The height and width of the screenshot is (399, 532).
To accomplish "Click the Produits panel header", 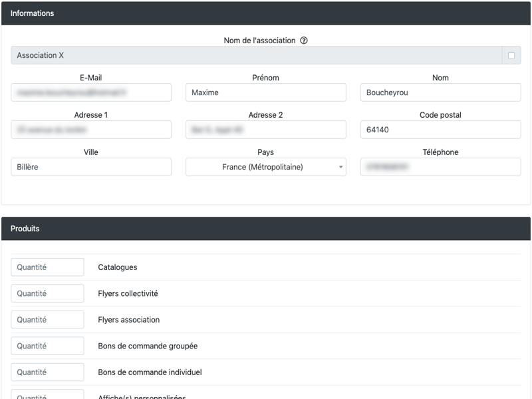I will point(265,229).
